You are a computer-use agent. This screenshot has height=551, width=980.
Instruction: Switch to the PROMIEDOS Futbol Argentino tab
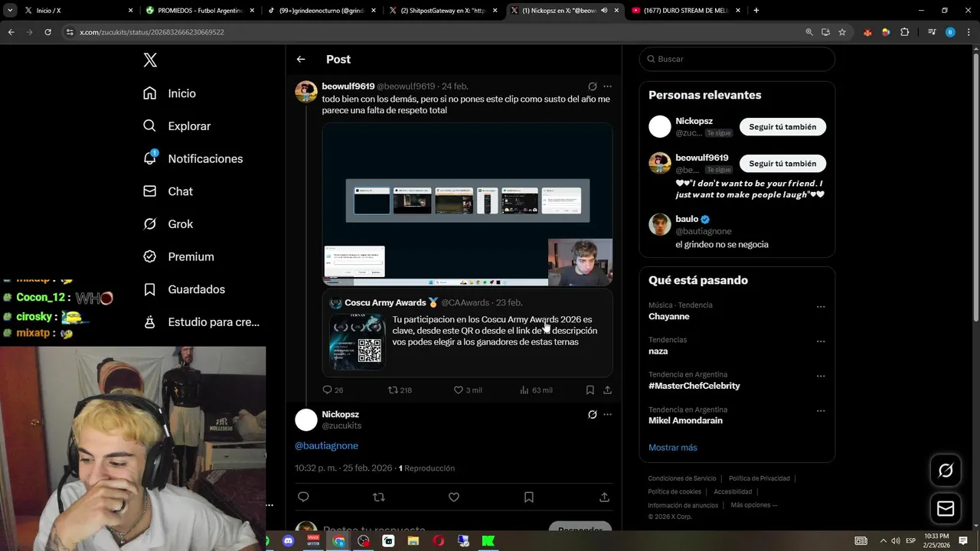[x=201, y=11]
